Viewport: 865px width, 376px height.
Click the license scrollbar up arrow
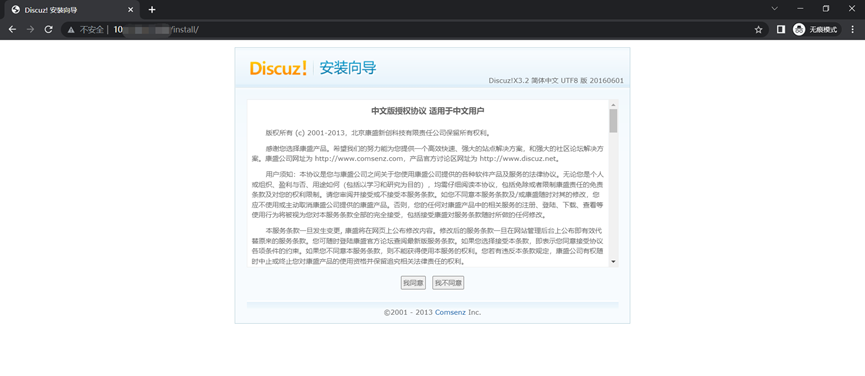[613, 104]
